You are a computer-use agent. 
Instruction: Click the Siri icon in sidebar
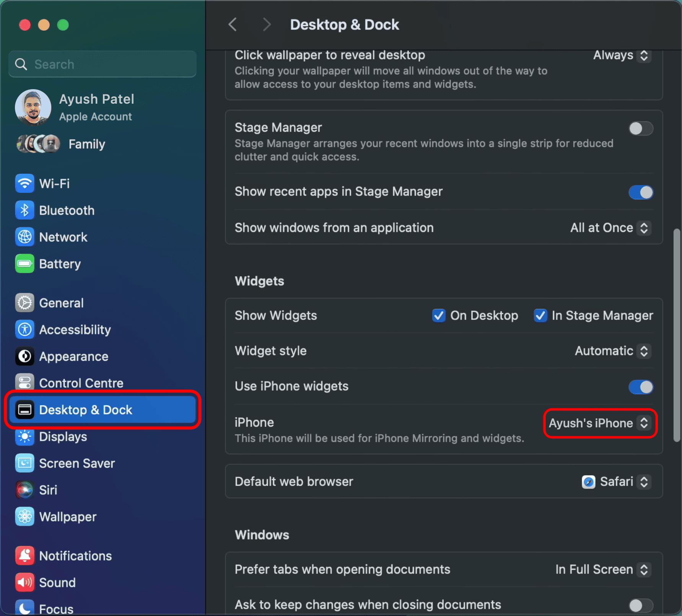pyautogui.click(x=25, y=490)
